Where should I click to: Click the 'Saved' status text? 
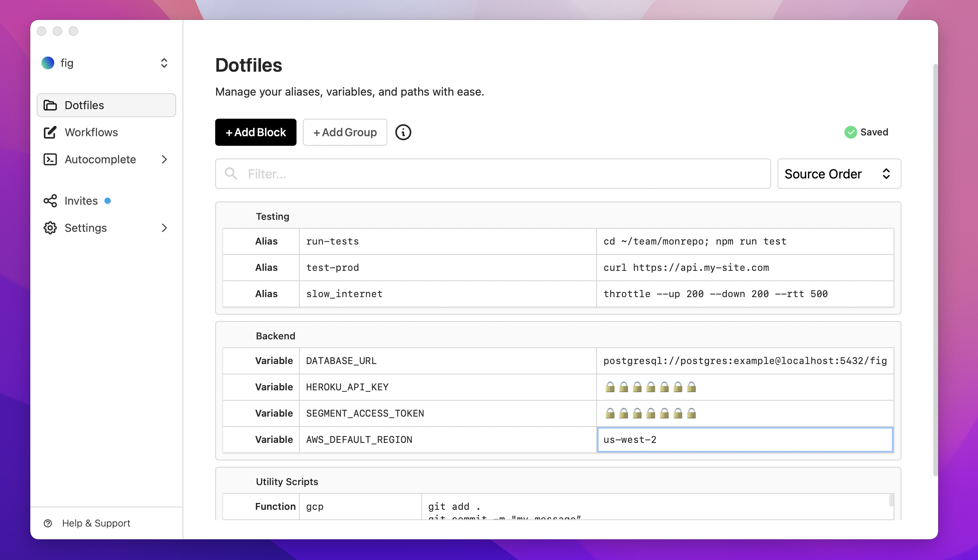(874, 132)
